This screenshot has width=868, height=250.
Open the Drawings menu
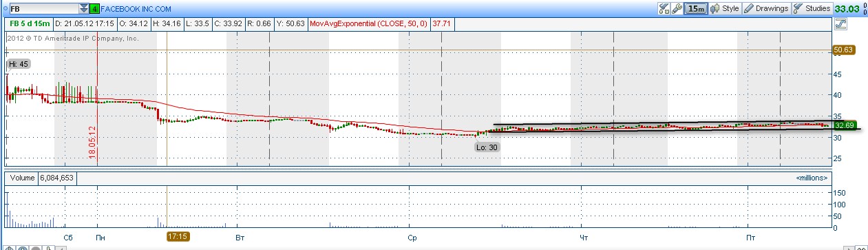coord(766,9)
